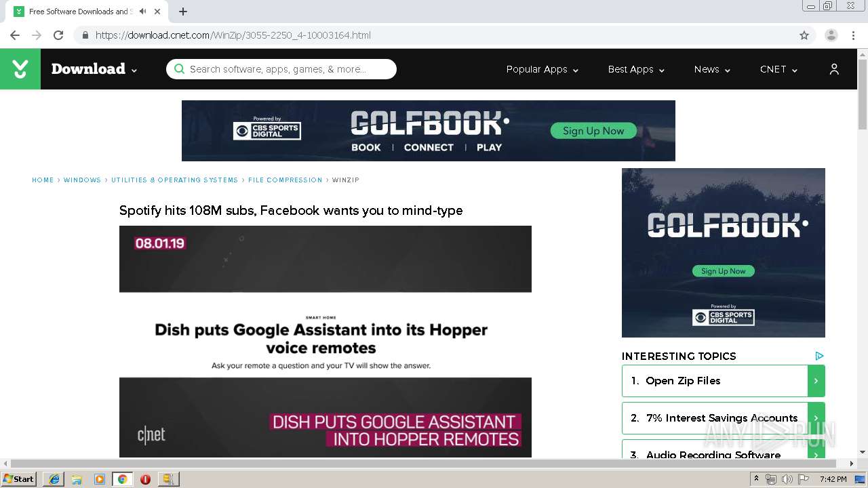
Task: Open Internet Explorer from taskbar
Action: click(x=54, y=479)
